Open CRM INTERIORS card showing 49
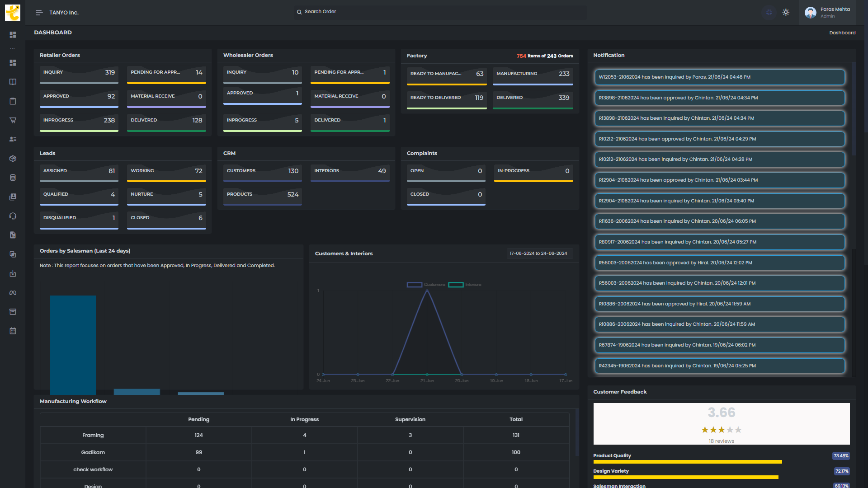868x488 pixels. pos(350,173)
